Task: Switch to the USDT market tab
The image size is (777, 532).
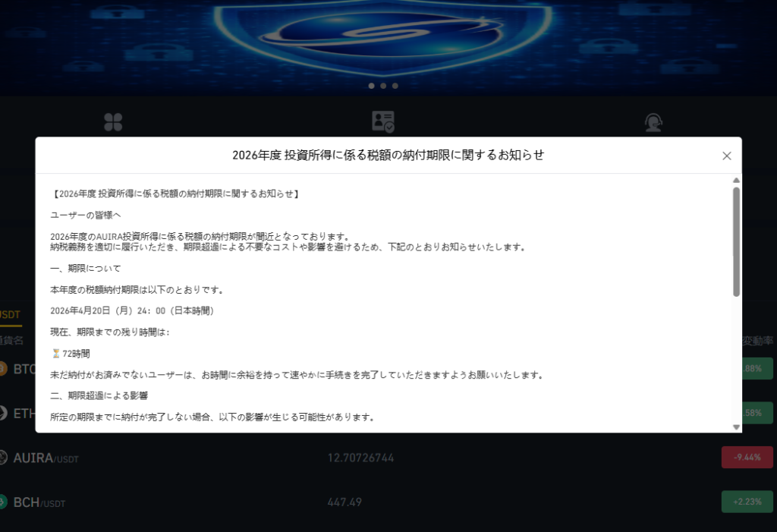Action: (7, 313)
